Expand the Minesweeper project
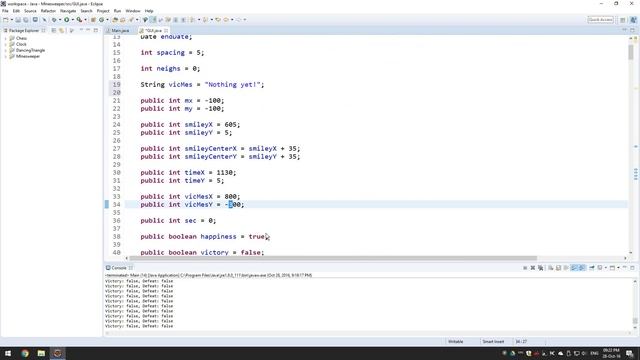The height and width of the screenshot is (360, 640). point(6,56)
